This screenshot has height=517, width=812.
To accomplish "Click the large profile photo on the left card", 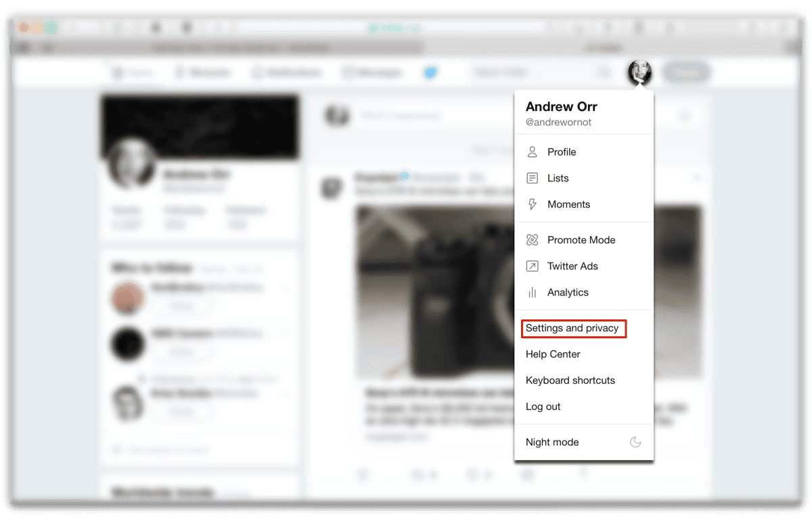I will coord(132,163).
